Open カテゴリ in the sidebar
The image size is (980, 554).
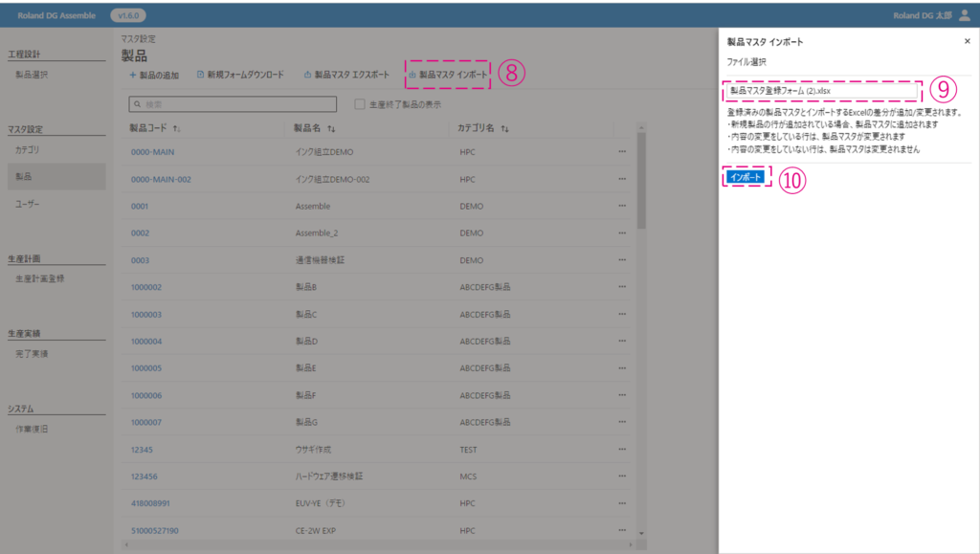(x=27, y=150)
